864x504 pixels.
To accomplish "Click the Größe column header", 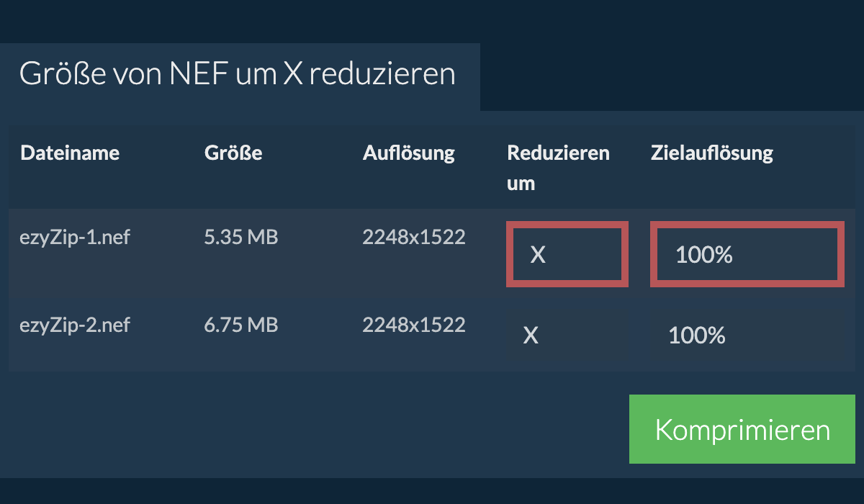I will tap(233, 153).
